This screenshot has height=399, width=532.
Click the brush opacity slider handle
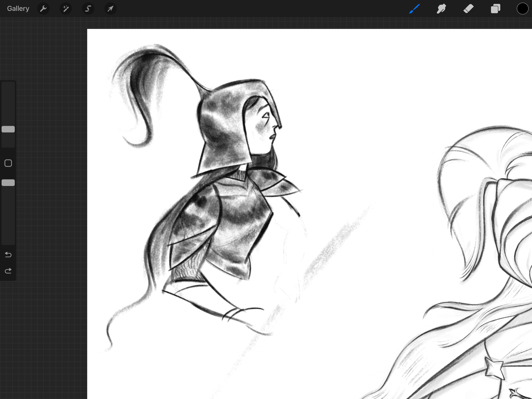click(x=8, y=183)
